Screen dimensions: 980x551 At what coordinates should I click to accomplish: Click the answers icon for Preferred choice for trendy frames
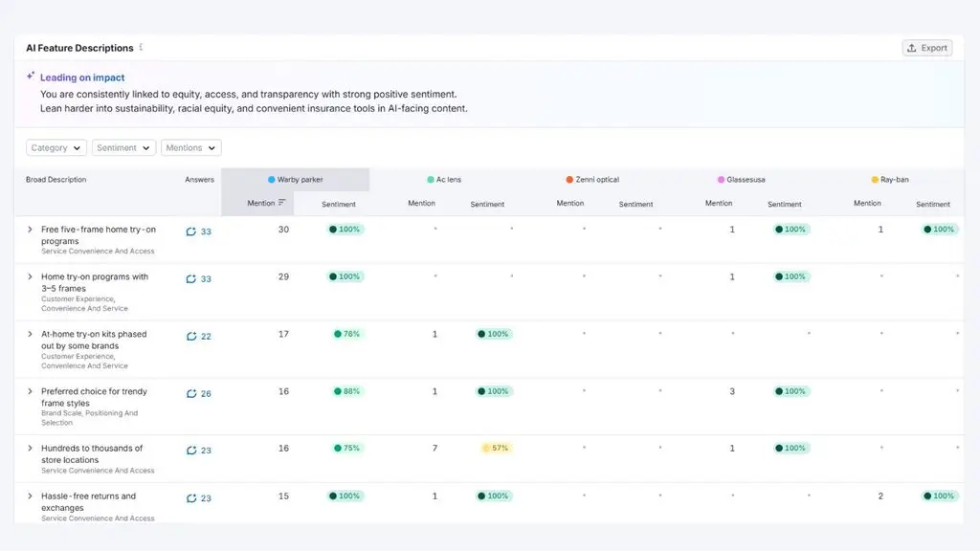click(x=191, y=393)
